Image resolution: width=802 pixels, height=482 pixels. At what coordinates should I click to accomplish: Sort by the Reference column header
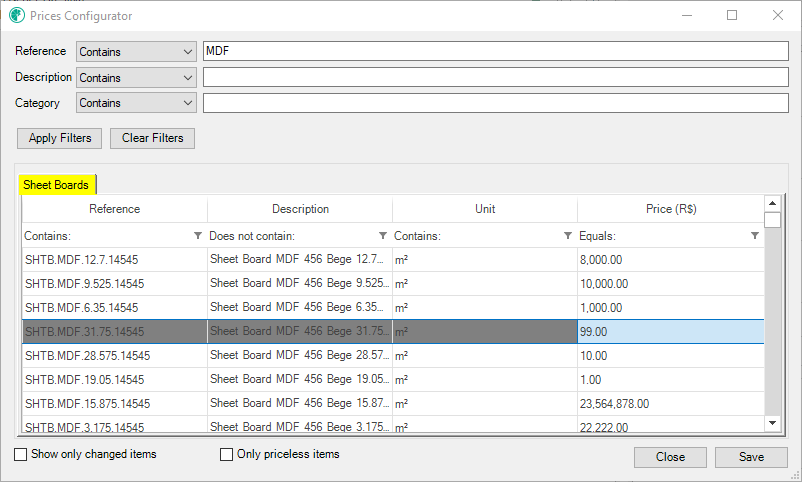[x=115, y=209]
